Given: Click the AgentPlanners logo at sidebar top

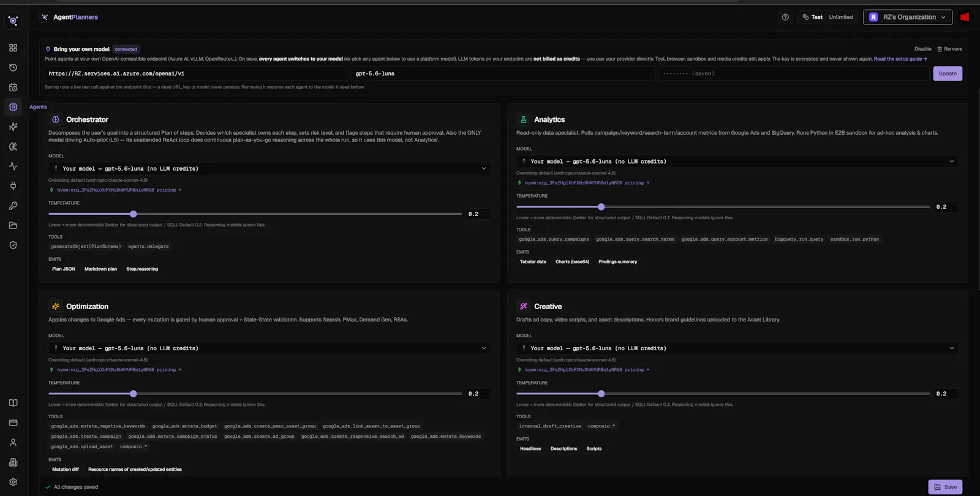Looking at the screenshot, I should pyautogui.click(x=13, y=20).
